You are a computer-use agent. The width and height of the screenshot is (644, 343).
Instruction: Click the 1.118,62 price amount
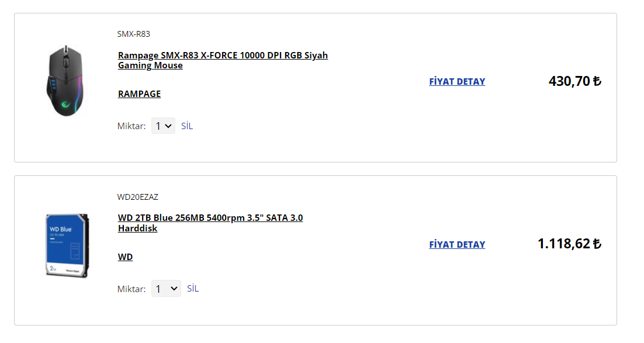(564, 244)
